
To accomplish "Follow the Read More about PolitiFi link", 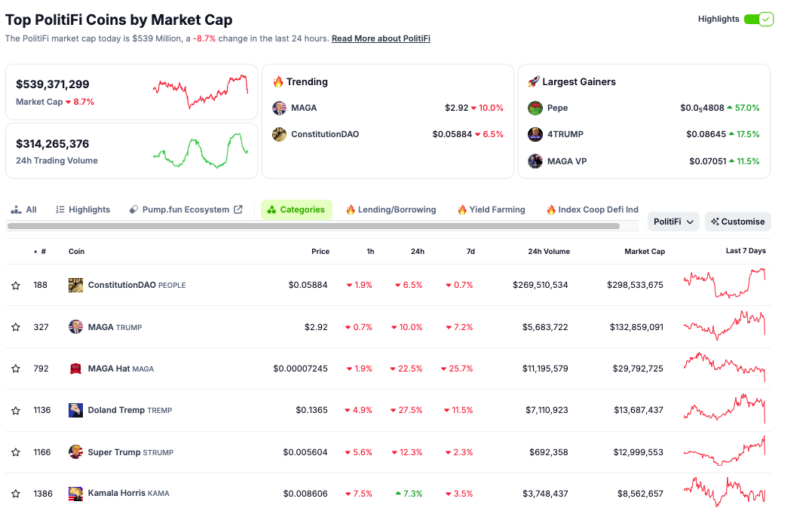I will point(380,38).
